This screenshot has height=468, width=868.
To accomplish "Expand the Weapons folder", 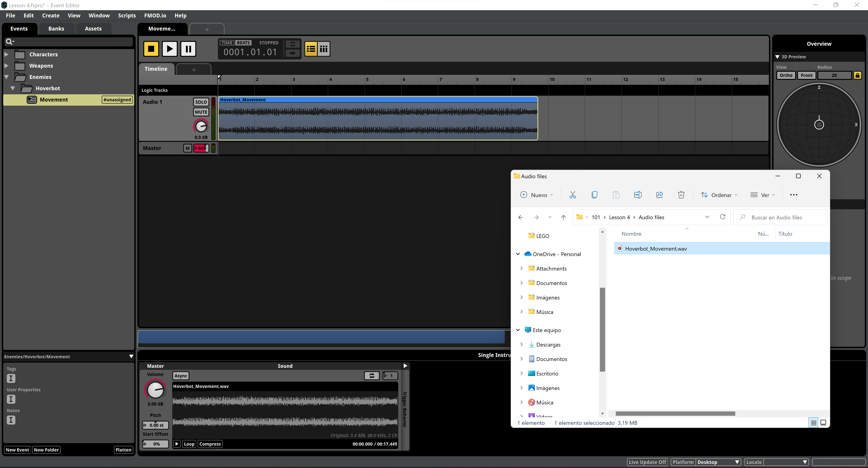I will coord(6,66).
